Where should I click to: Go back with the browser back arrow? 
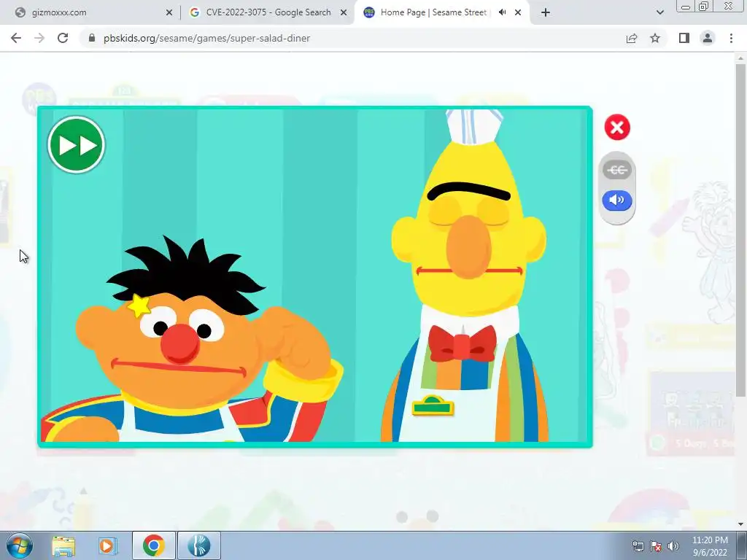[16, 38]
